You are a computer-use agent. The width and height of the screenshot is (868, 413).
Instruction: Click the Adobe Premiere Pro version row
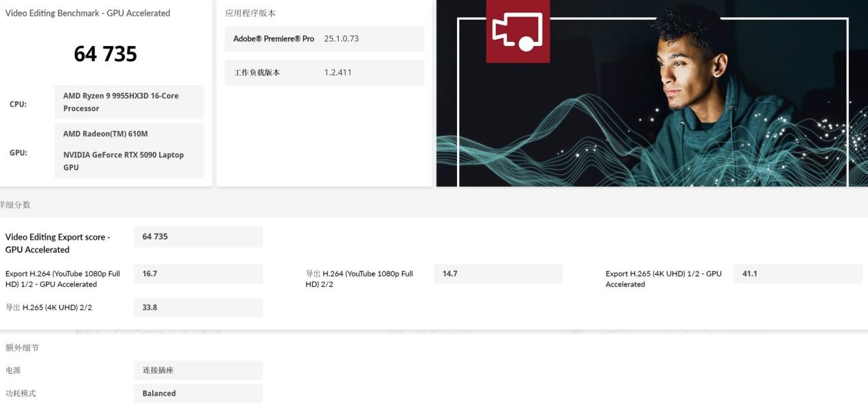pyautogui.click(x=324, y=39)
